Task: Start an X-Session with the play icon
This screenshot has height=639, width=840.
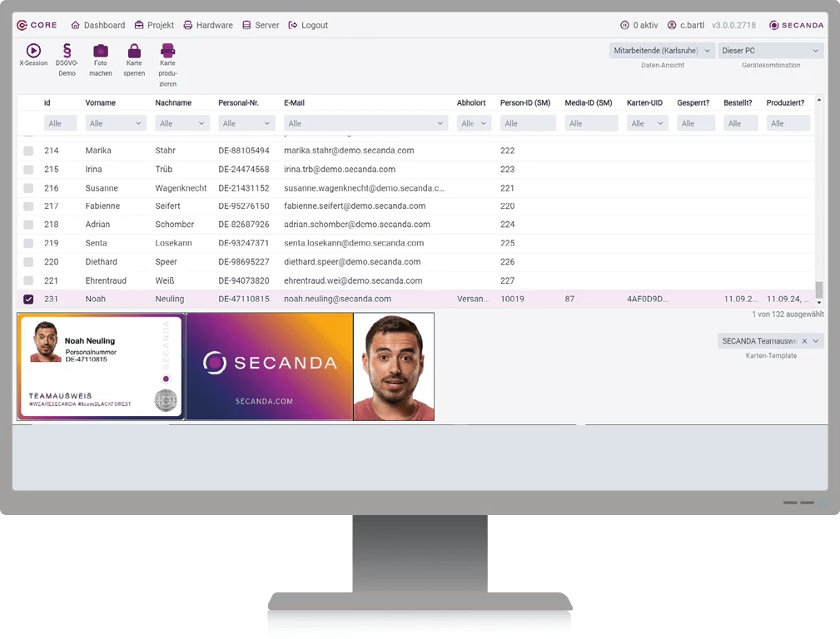Action: click(33, 51)
